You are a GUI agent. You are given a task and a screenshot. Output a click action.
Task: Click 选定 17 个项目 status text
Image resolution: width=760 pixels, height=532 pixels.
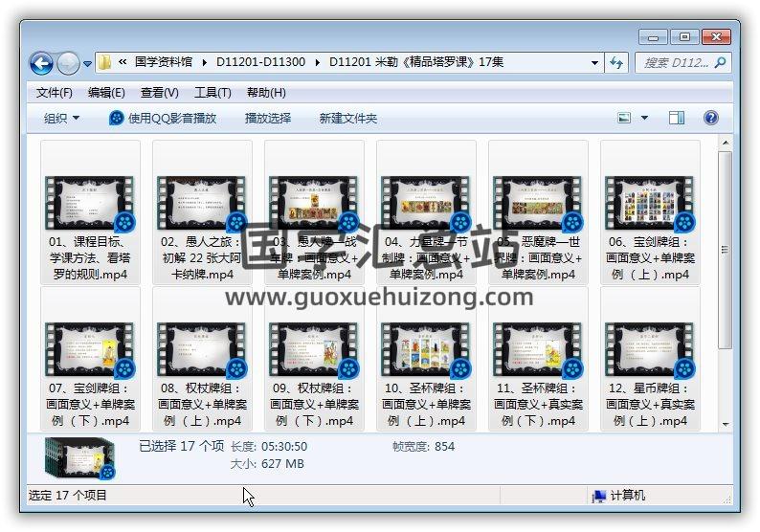click(67, 496)
